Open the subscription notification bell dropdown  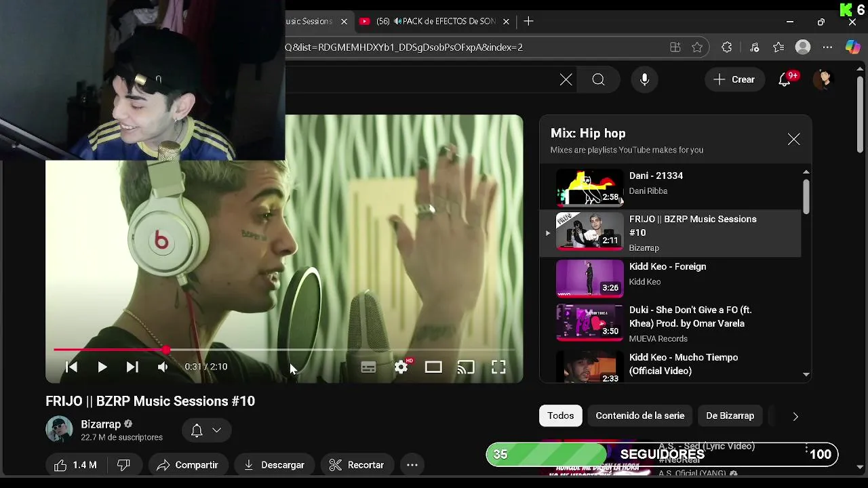coord(206,430)
